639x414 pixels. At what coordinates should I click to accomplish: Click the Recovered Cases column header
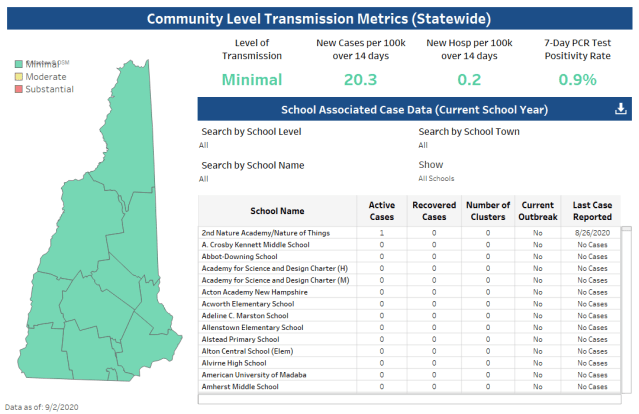click(x=434, y=211)
